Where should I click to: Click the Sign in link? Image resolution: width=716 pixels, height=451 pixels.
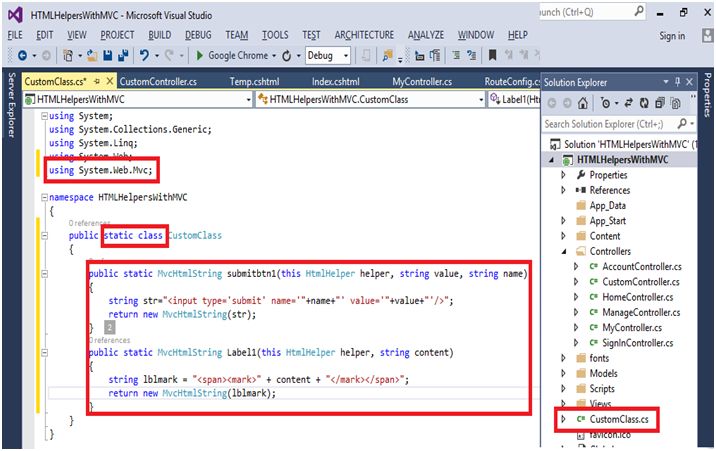[672, 36]
